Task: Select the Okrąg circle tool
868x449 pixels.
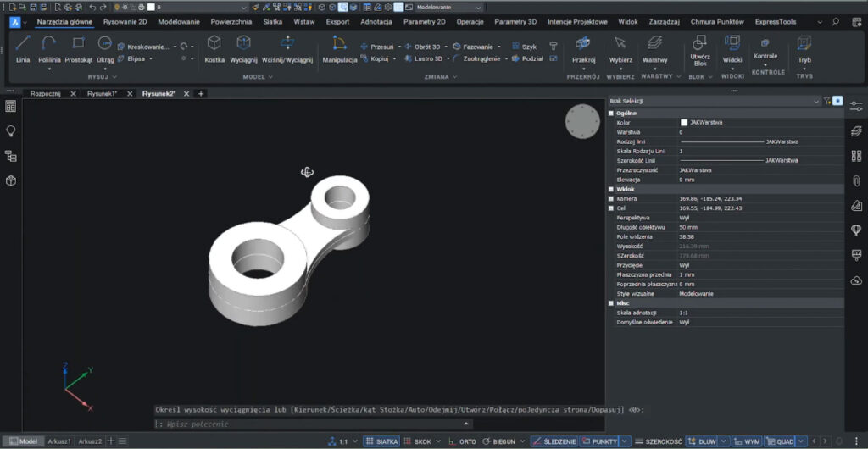Action: pyautogui.click(x=104, y=48)
